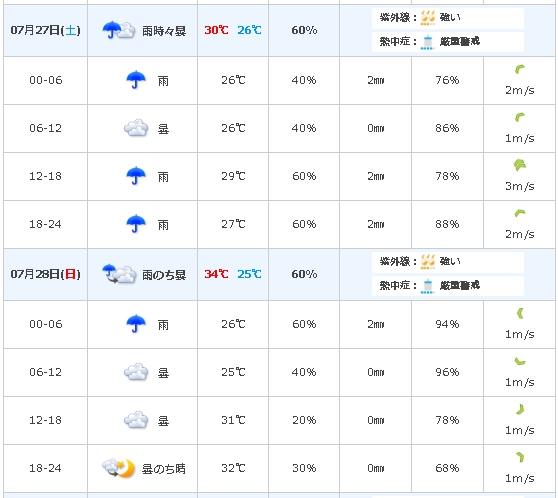Click the wind arrow in 07月27日 18-24 row

pos(520,213)
